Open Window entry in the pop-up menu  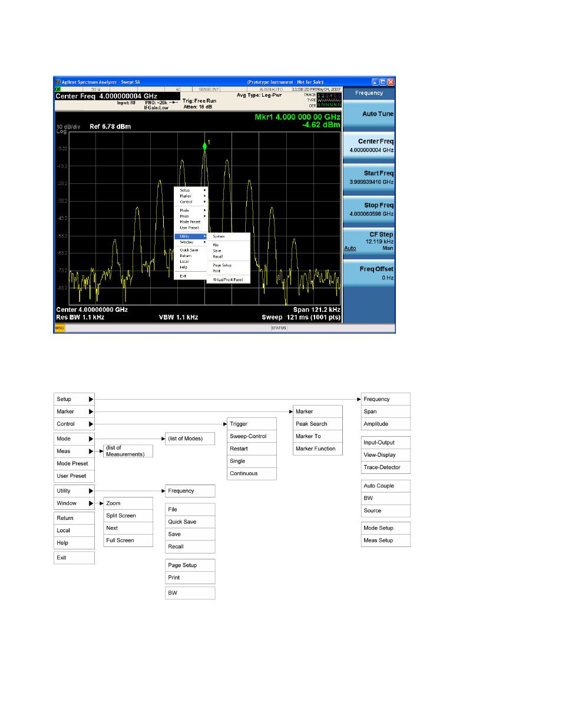[x=191, y=242]
